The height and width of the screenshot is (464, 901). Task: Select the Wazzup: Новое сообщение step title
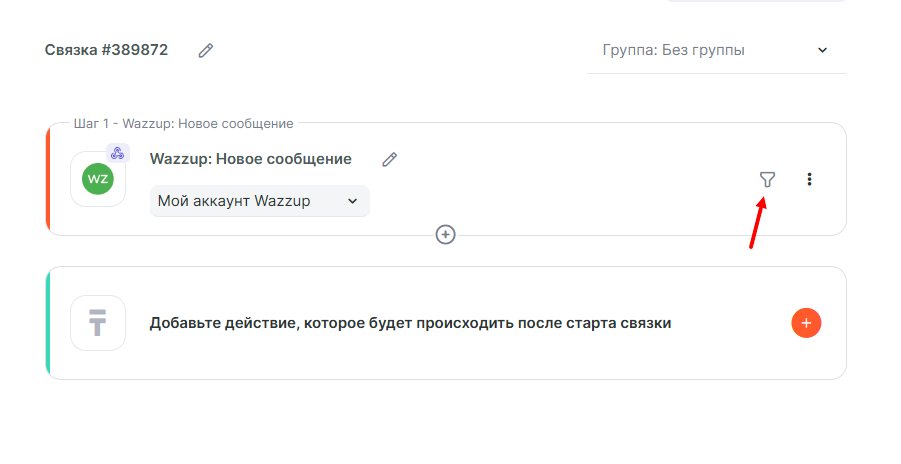[250, 159]
